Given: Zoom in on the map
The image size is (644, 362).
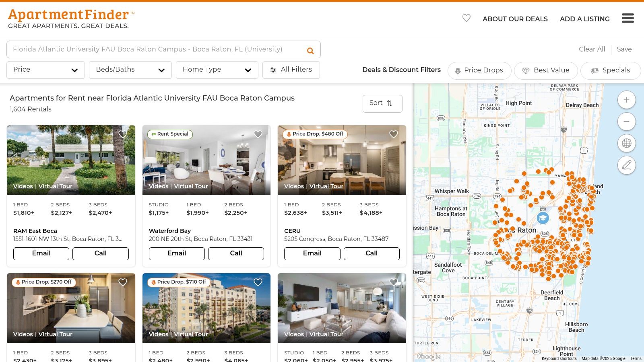Looking at the screenshot, I should pyautogui.click(x=626, y=100).
